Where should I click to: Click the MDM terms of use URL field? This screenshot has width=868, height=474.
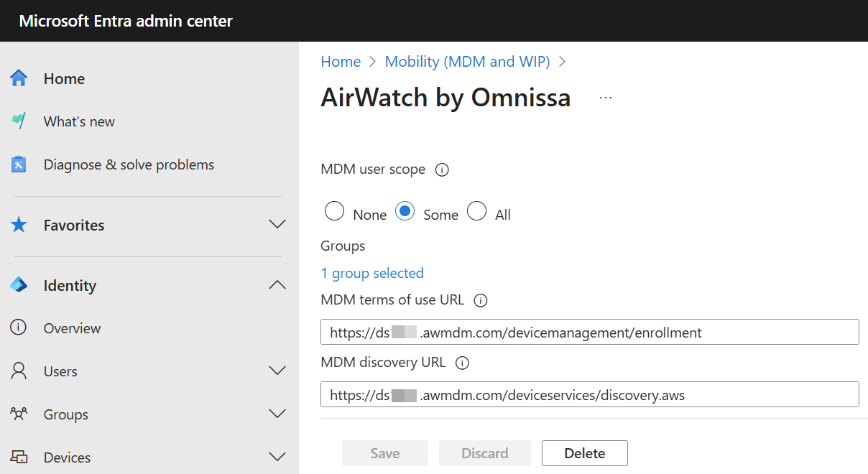590,332
